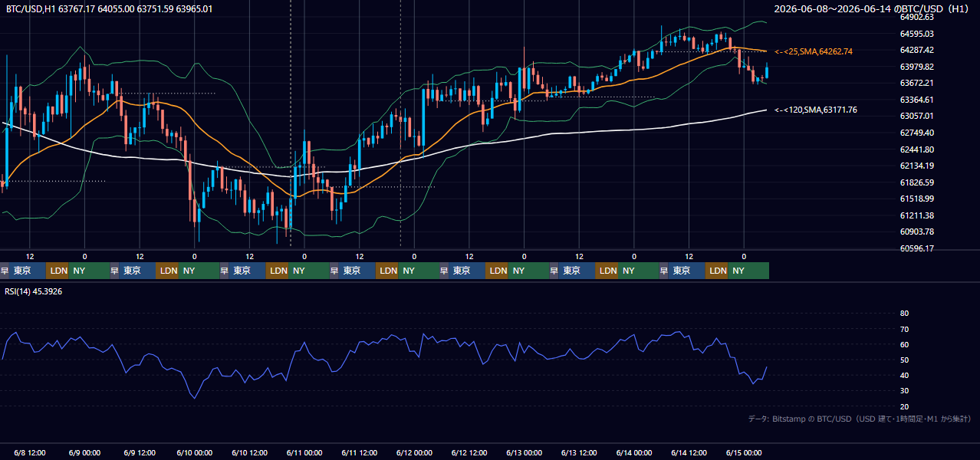Click RSI scale level 70
The width and height of the screenshot is (980, 460).
point(904,329)
